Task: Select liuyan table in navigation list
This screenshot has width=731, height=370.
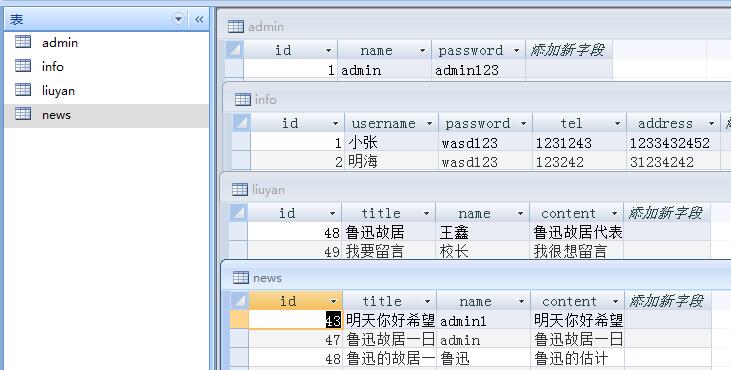Action: click(x=107, y=90)
